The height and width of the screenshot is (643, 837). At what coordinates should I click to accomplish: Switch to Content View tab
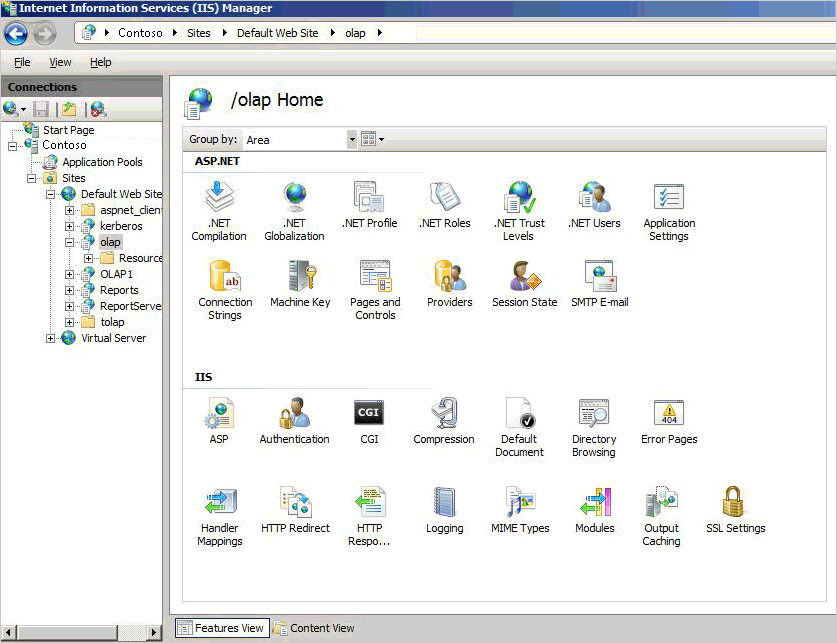(314, 628)
